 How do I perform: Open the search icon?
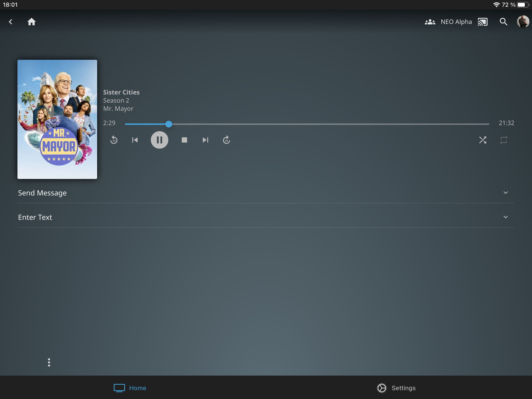pos(503,22)
